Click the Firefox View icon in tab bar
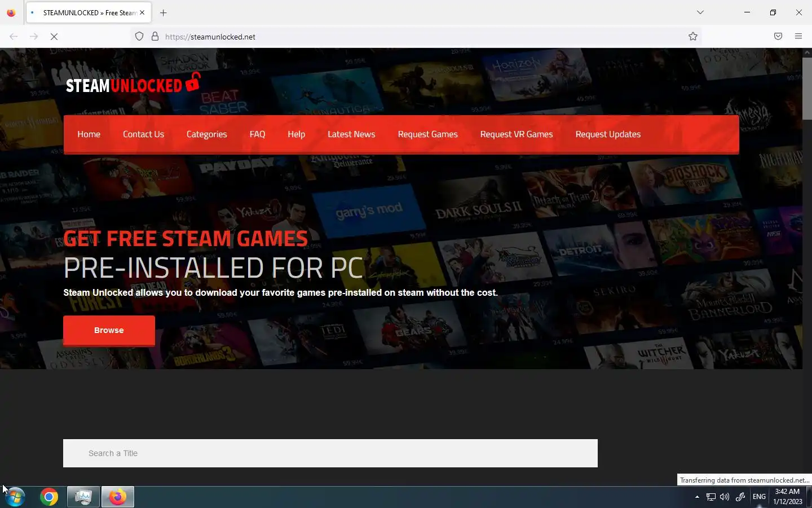Image resolution: width=812 pixels, height=508 pixels. [11, 12]
